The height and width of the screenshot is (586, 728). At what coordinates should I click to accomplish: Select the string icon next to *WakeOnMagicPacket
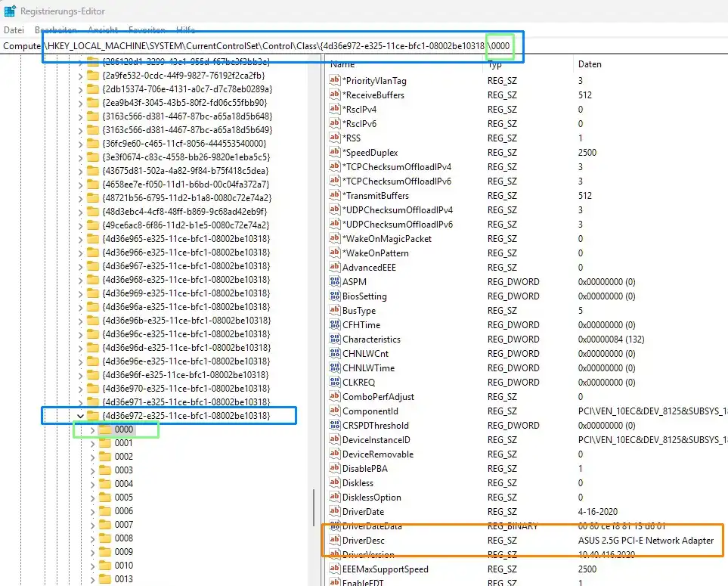point(335,238)
